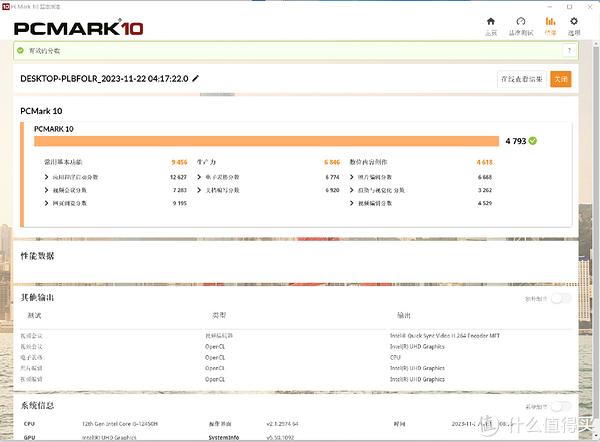Click the PCMark app icon in title bar
The image size is (600, 442).
5,7
